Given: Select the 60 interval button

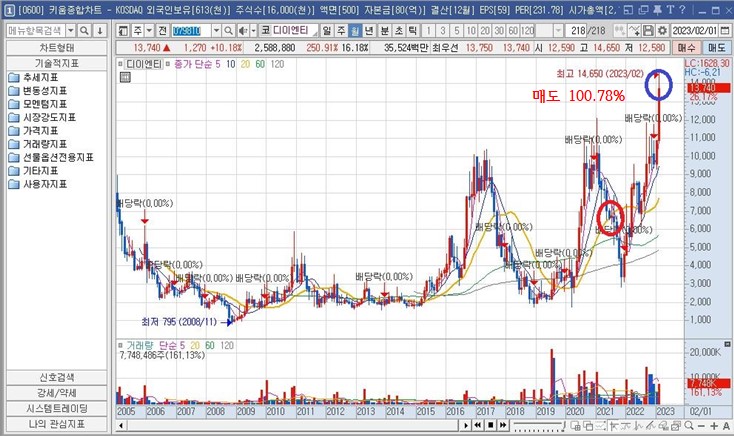Looking at the screenshot, I should pyautogui.click(x=513, y=31).
